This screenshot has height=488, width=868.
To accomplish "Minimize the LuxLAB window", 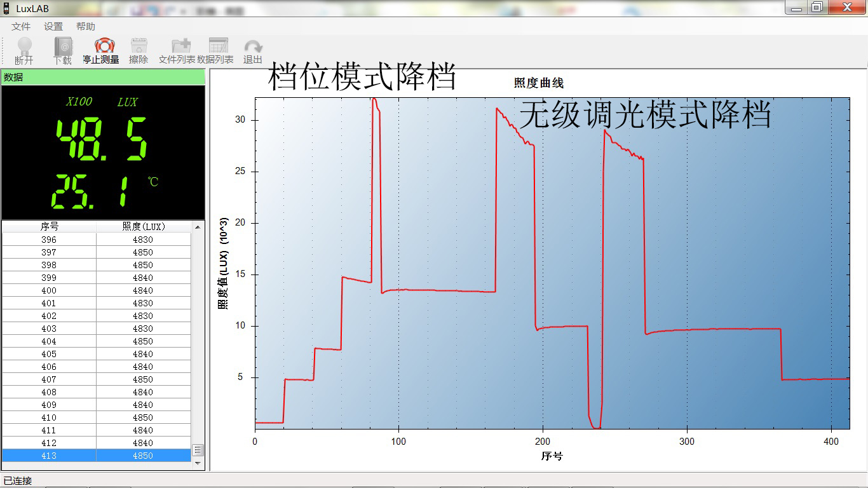I will [796, 7].
